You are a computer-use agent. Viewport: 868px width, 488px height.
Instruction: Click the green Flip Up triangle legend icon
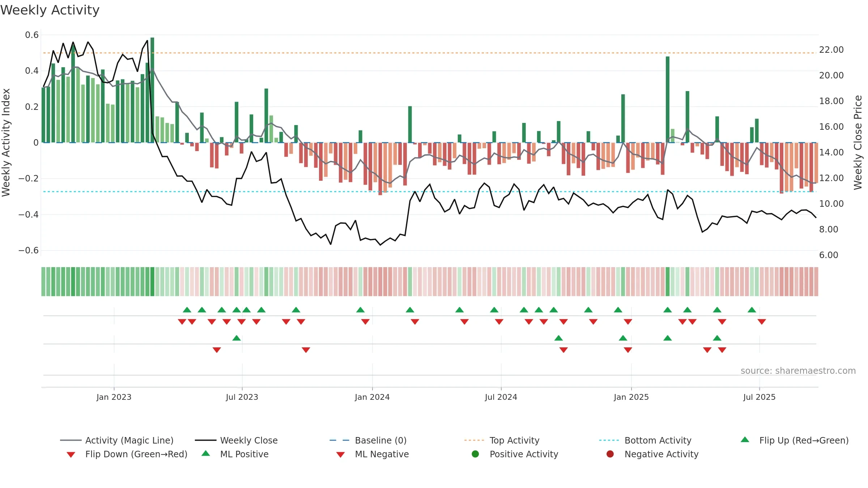[x=745, y=440]
